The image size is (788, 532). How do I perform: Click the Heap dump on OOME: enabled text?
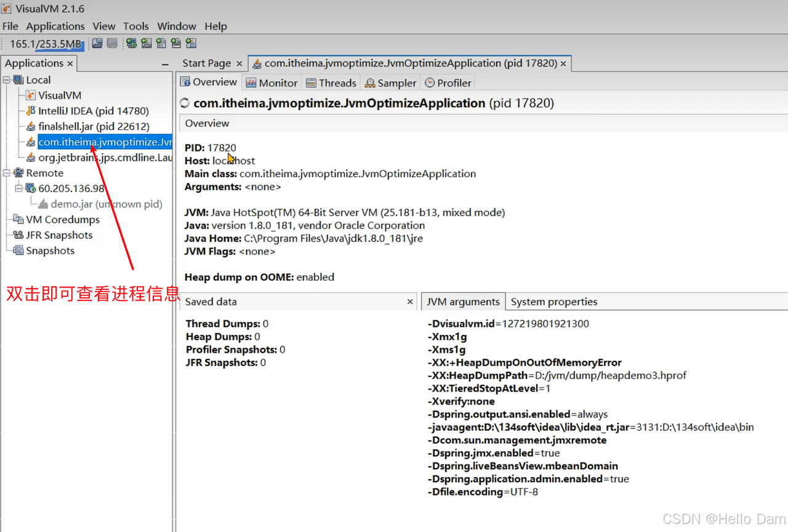click(x=259, y=277)
